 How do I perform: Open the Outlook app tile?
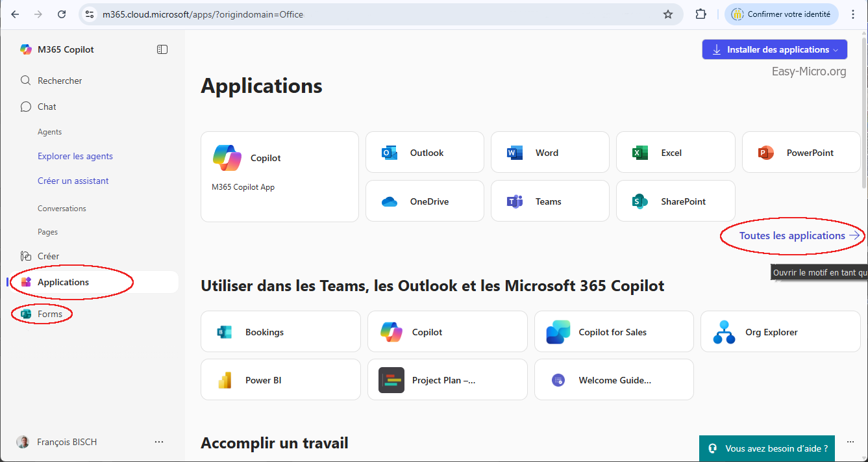(425, 153)
